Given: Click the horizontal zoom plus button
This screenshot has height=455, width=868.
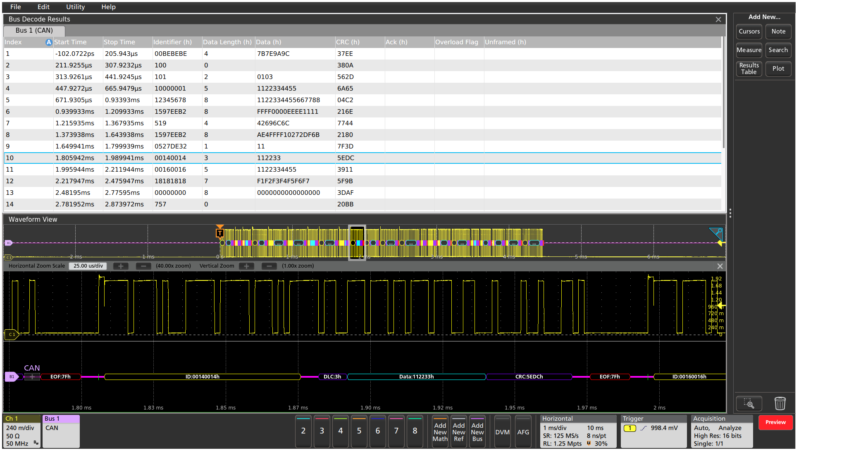Looking at the screenshot, I should pos(121,266).
